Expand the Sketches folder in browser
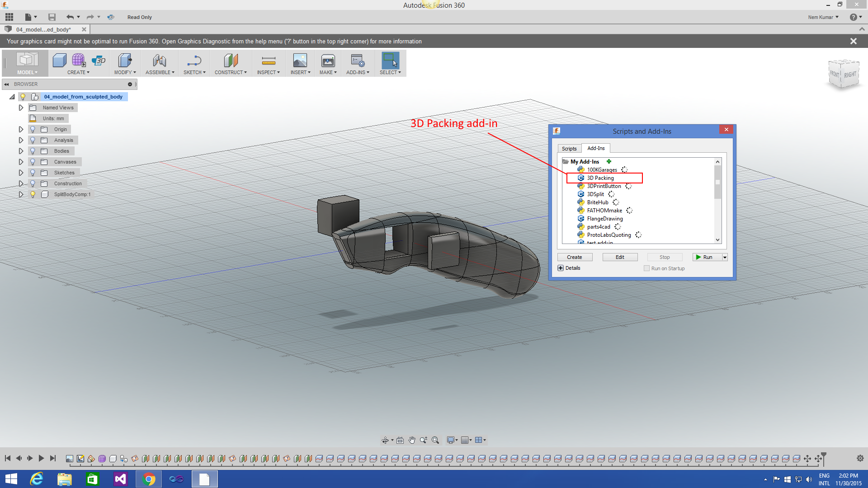The height and width of the screenshot is (488, 868). coord(21,173)
